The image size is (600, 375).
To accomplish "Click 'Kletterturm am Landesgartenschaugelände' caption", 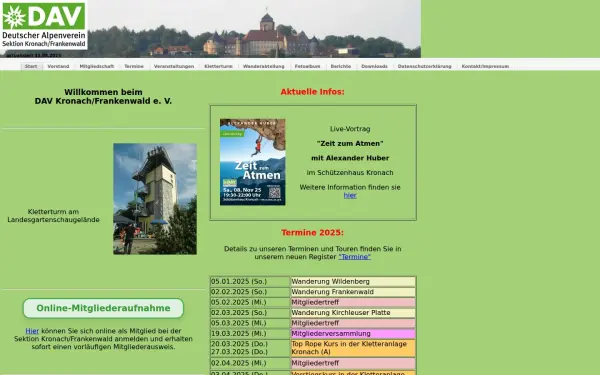I will [53, 216].
